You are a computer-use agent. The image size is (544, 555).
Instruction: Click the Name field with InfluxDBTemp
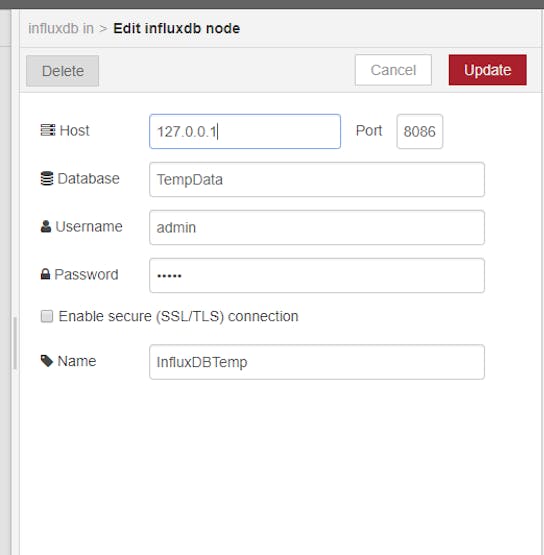click(x=317, y=362)
